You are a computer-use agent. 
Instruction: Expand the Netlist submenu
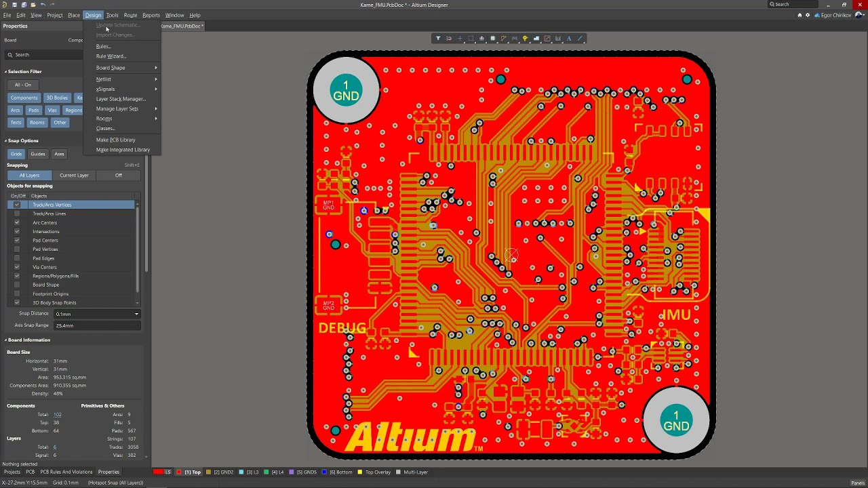coord(122,79)
